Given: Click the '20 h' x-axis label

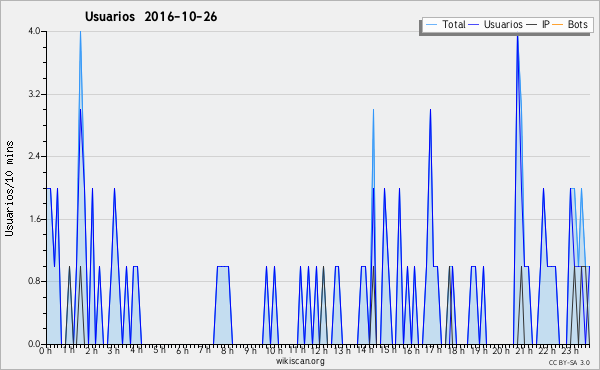Looking at the screenshot, I should pyautogui.click(x=501, y=350).
